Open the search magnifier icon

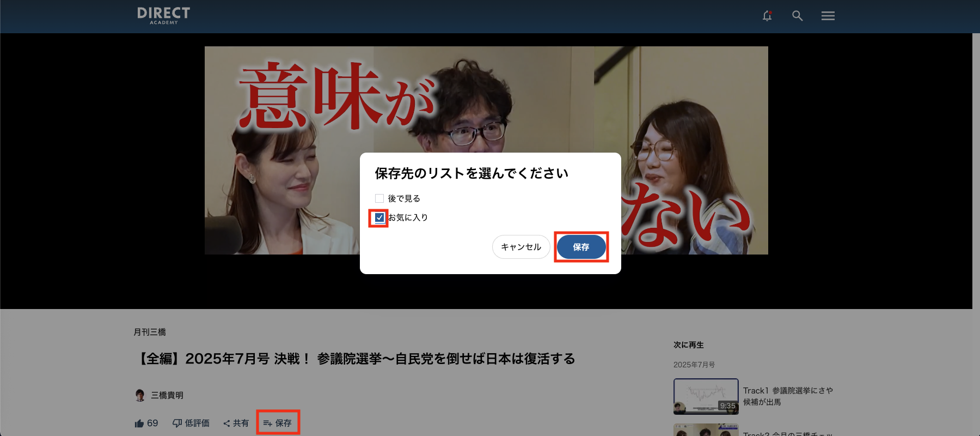(x=798, y=16)
